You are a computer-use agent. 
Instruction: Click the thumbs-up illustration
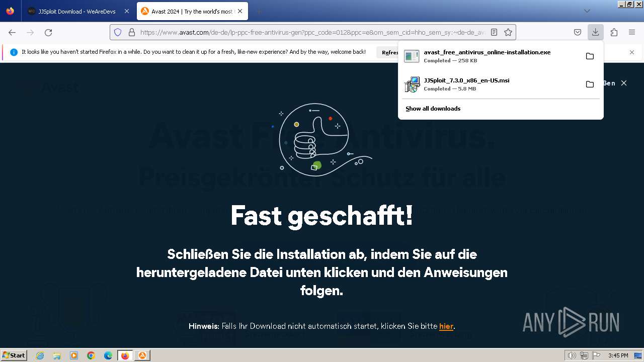tap(322, 139)
